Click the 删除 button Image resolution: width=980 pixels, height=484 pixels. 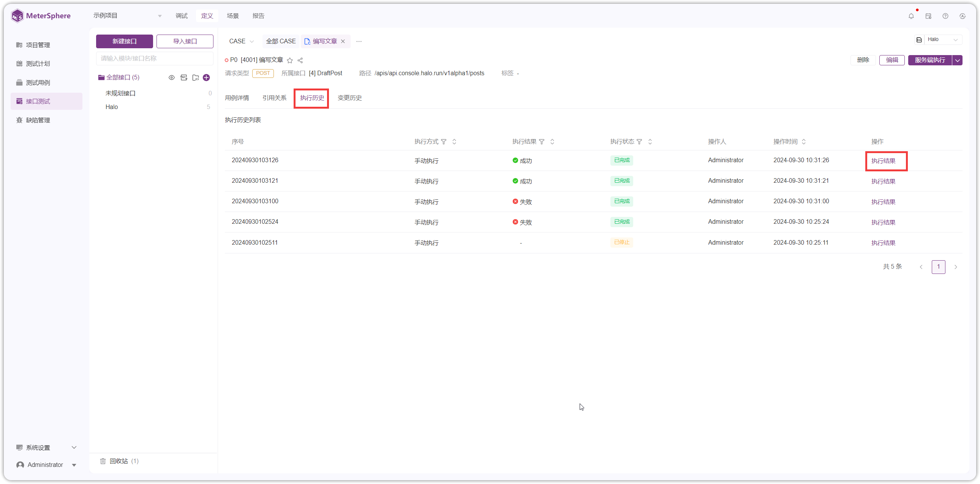(863, 60)
